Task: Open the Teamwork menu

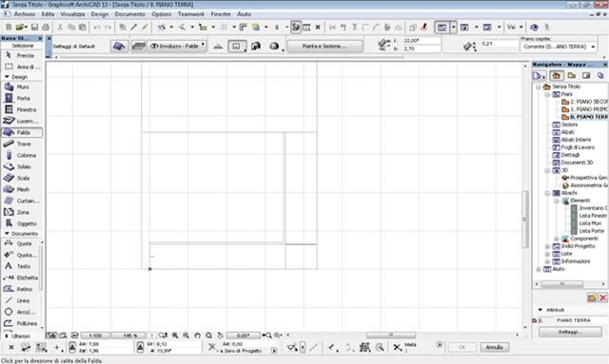Action: 190,14
